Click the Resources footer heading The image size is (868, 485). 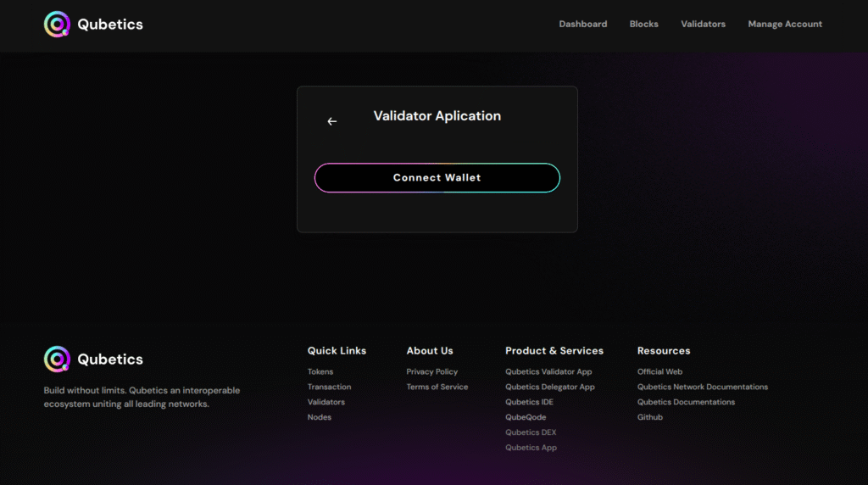tap(664, 350)
